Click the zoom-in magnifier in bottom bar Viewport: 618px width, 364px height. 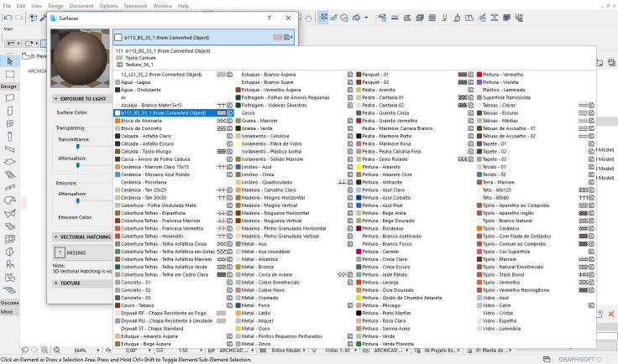pyautogui.click(x=45, y=350)
